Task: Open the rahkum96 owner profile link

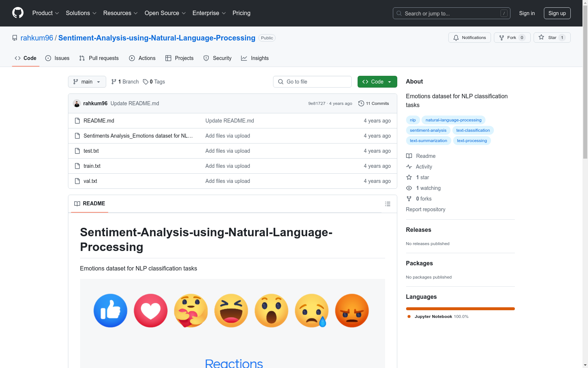Action: (x=37, y=38)
